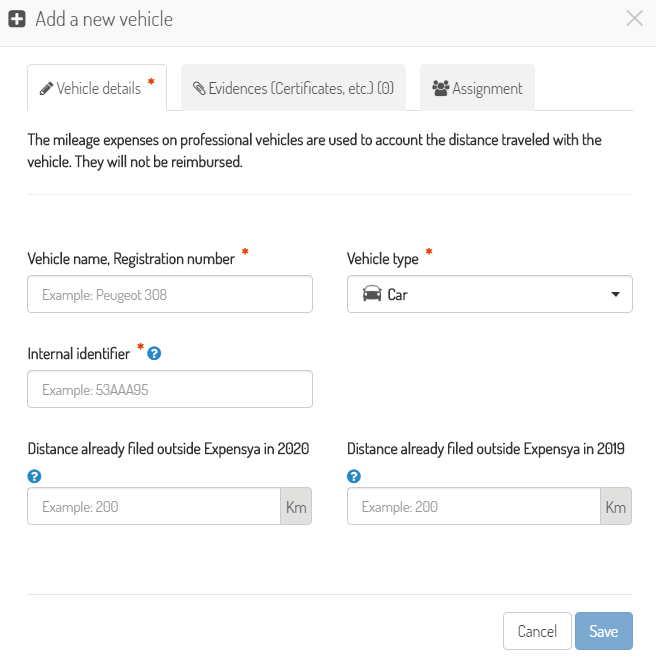Focus the Internal identifier input field
Screen dimensions: 656x668
coord(170,389)
